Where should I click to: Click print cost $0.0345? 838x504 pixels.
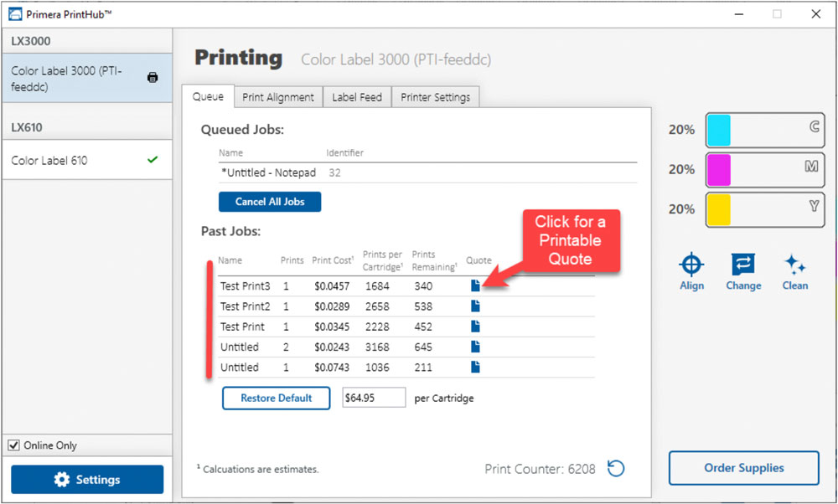tap(332, 327)
